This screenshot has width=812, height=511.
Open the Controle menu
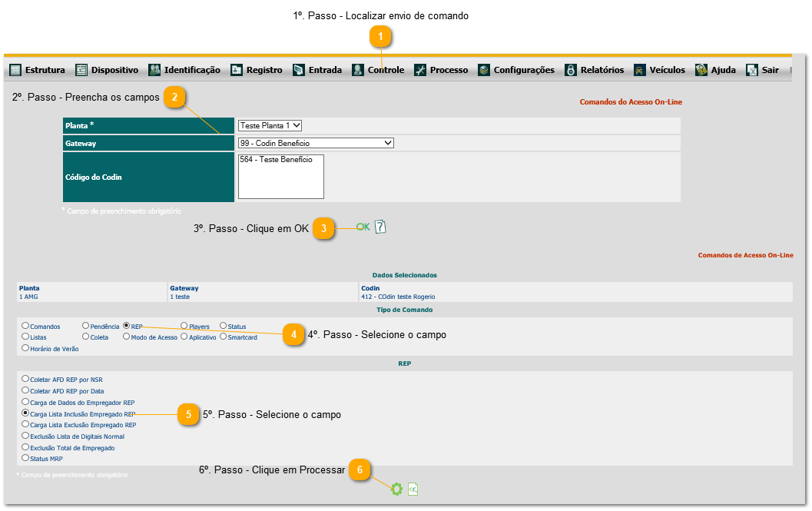coord(386,70)
